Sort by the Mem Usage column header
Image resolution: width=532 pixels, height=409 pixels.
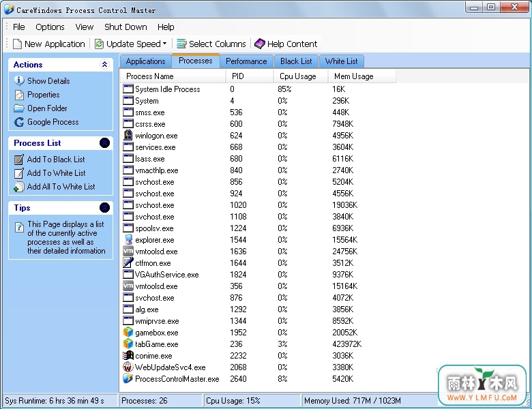362,76
